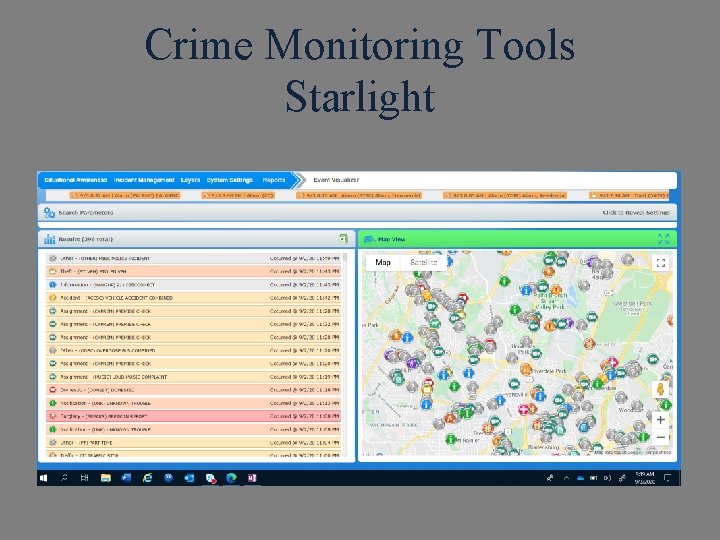Click the 'Click to Reveal Settings' link
This screenshot has width=720, height=540.
[x=636, y=213]
